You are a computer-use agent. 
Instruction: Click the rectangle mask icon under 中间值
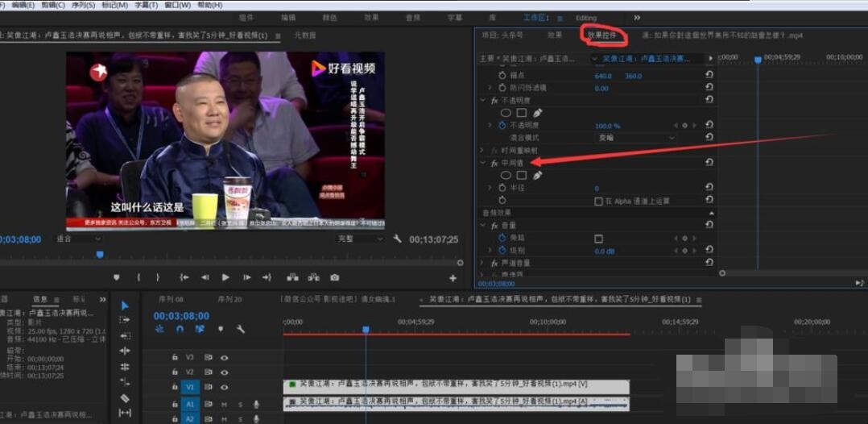click(x=522, y=175)
